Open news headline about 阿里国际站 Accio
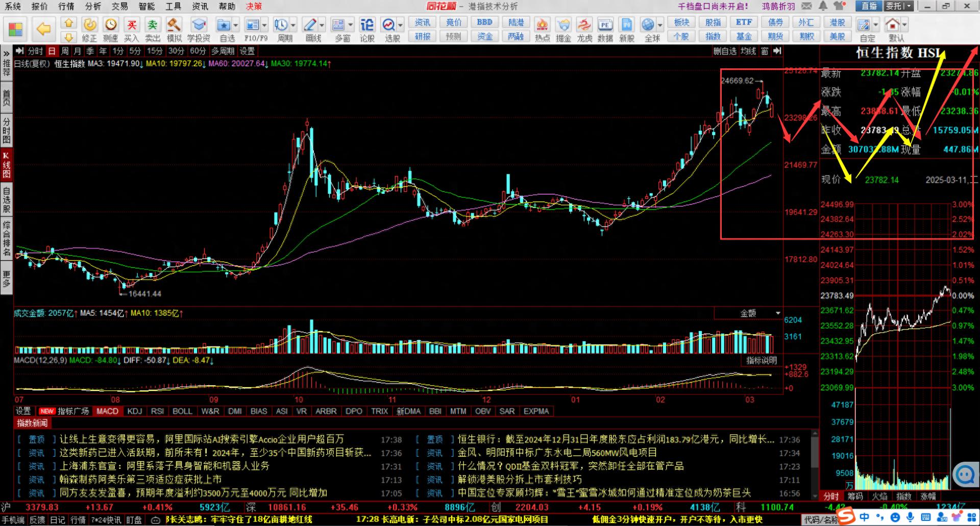Screen dimensions: 980x526 [202, 439]
